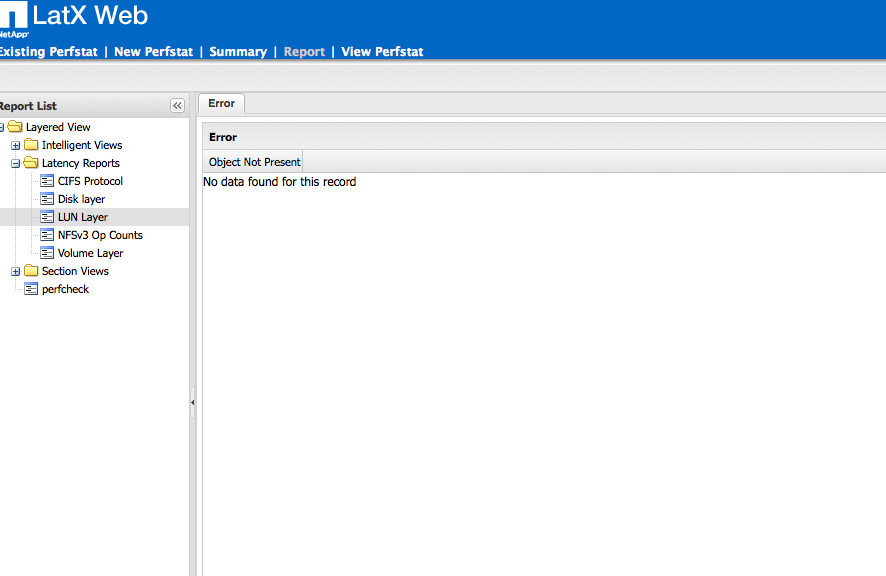The height and width of the screenshot is (576, 886).
Task: Click the Report List panel header
Action: pyautogui.click(x=94, y=106)
